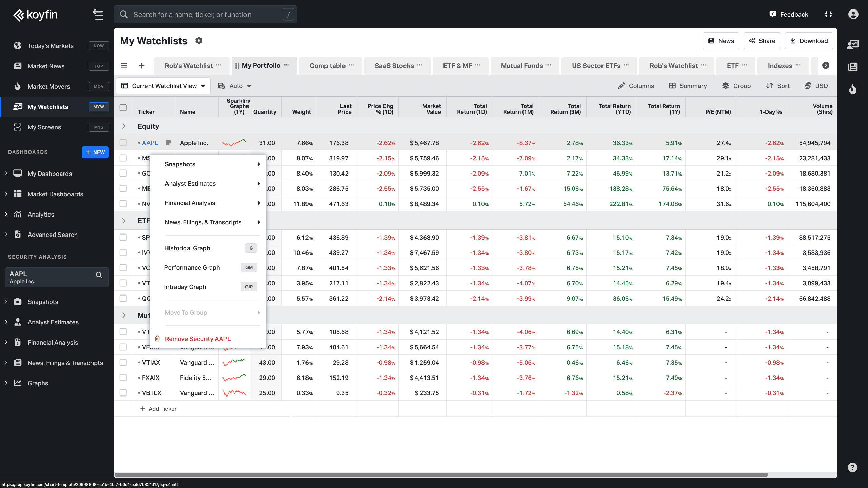Click the Koyfin logo
Image resolution: width=868 pixels, height=488 pixels.
tap(35, 15)
